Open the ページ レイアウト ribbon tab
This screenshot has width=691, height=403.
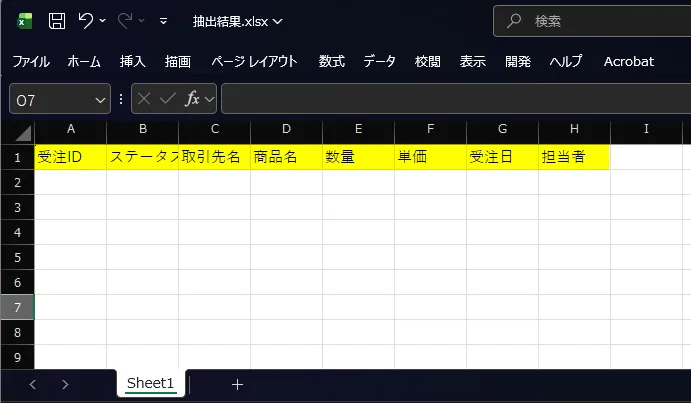pos(254,61)
